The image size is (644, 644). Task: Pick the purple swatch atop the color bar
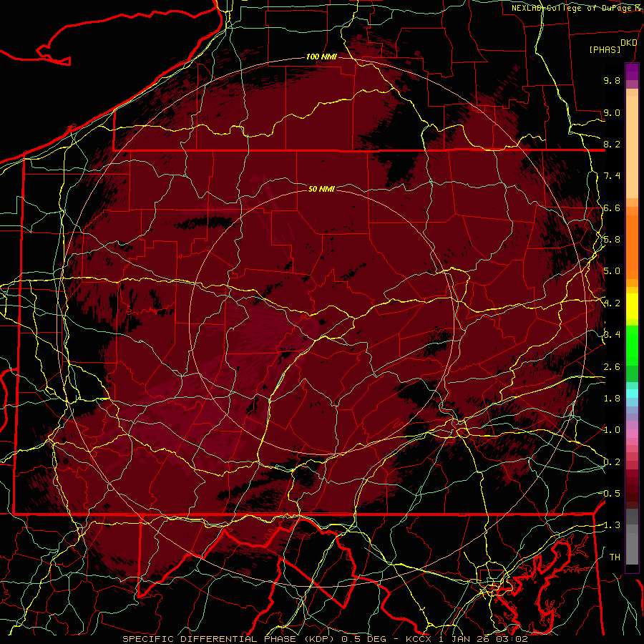632,72
